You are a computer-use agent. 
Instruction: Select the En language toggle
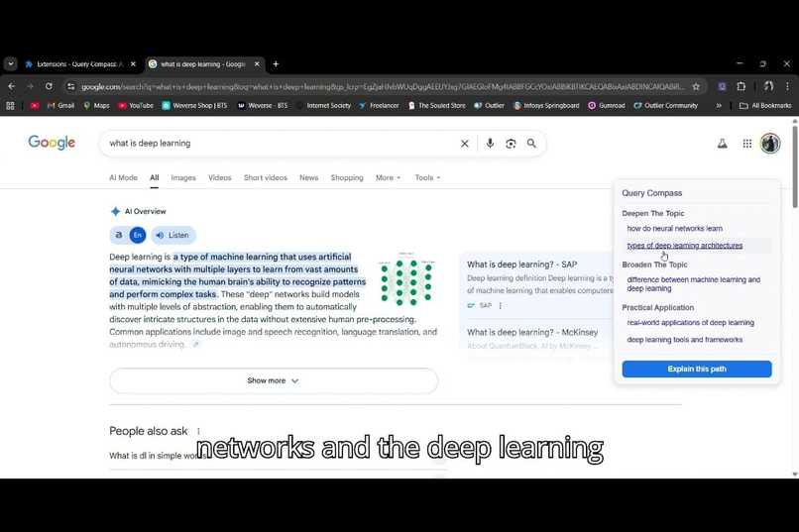[138, 235]
